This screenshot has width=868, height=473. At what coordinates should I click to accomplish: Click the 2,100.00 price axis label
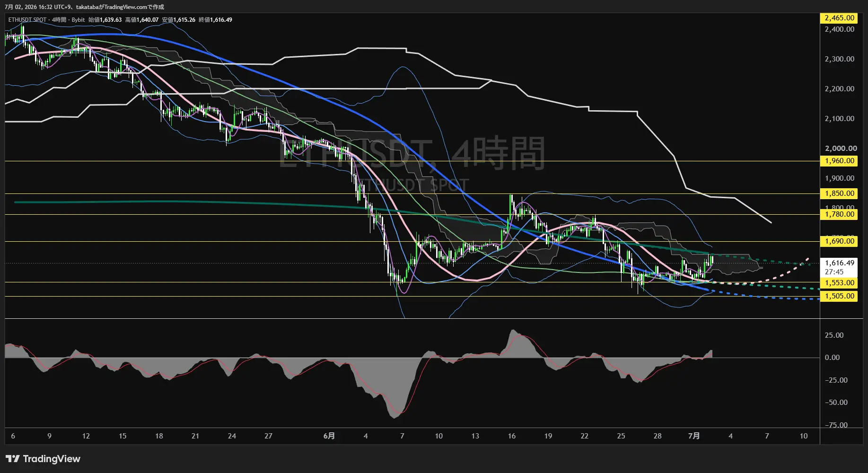[x=839, y=119]
